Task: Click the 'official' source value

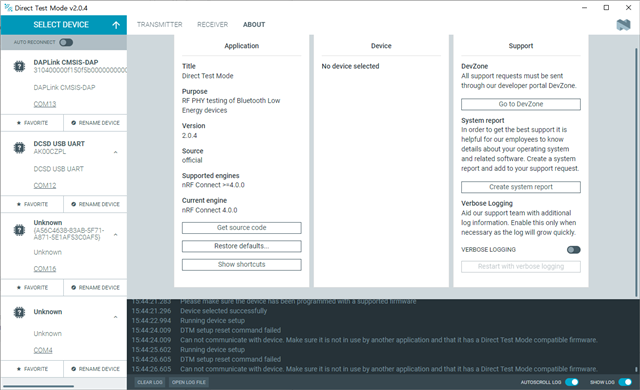Action: 192,160
